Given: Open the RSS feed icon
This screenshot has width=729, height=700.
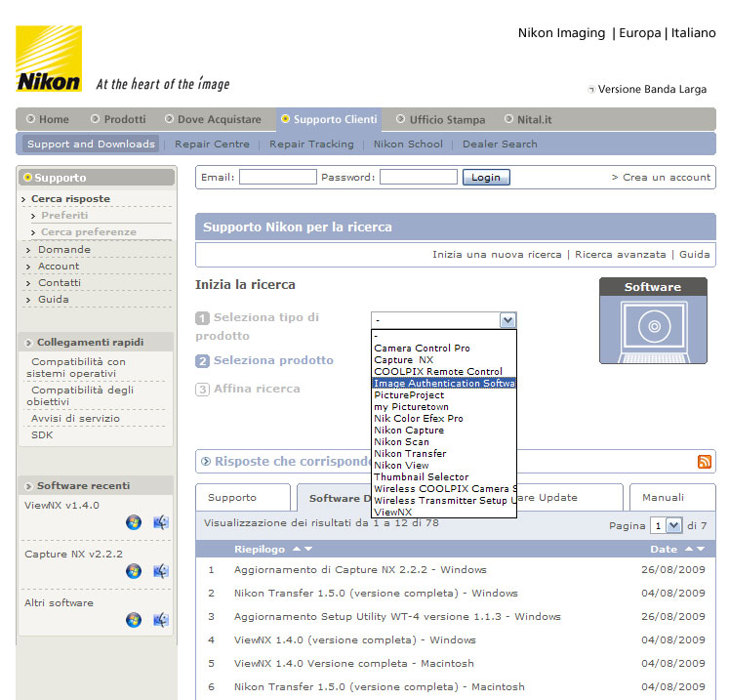Looking at the screenshot, I should (704, 462).
